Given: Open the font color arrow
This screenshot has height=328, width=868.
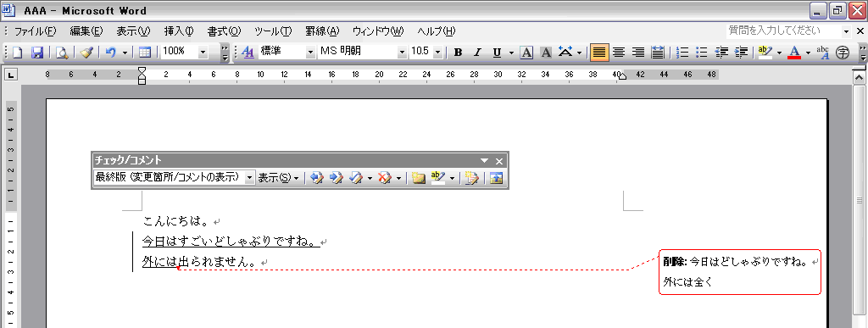Looking at the screenshot, I should point(808,53).
